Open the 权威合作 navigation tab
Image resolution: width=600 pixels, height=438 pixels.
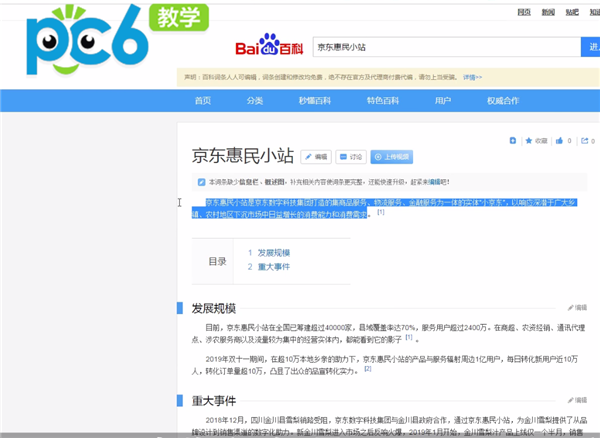[503, 101]
